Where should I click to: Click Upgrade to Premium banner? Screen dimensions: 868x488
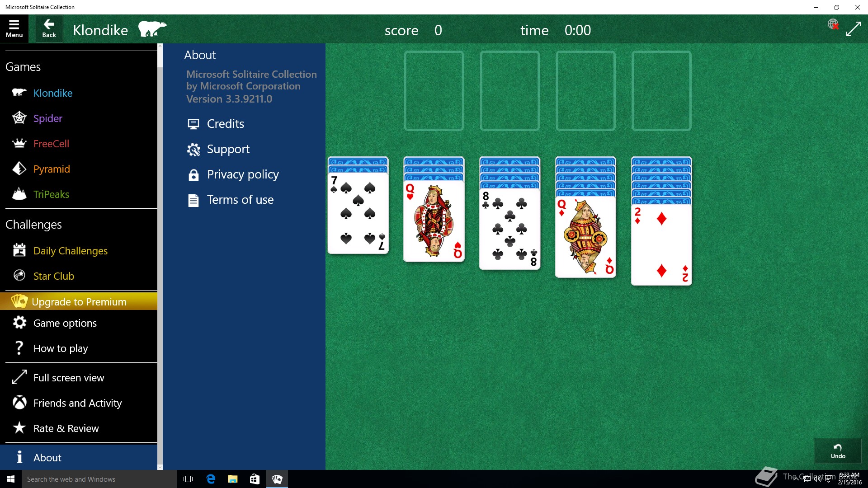click(79, 301)
